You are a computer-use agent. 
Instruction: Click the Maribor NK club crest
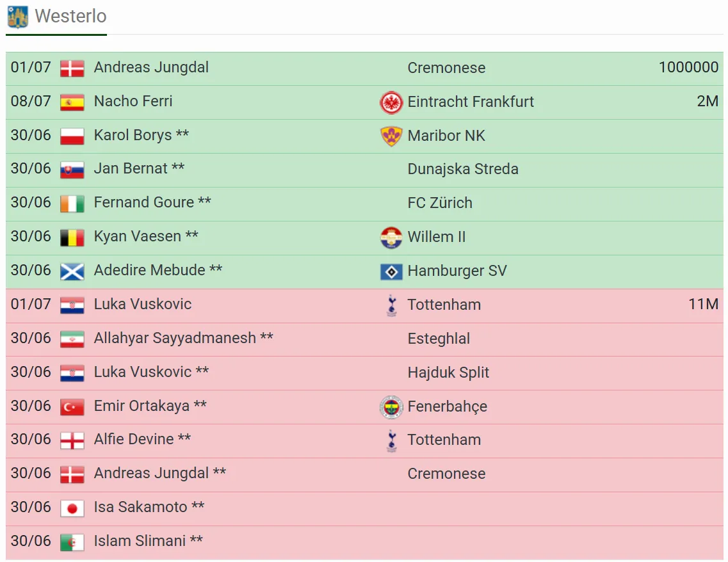pyautogui.click(x=391, y=136)
